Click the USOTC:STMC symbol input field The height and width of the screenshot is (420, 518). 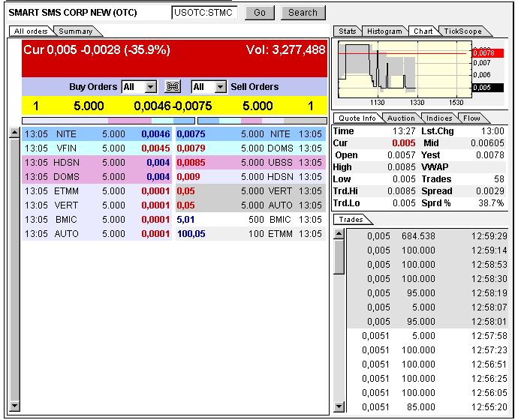click(x=204, y=13)
